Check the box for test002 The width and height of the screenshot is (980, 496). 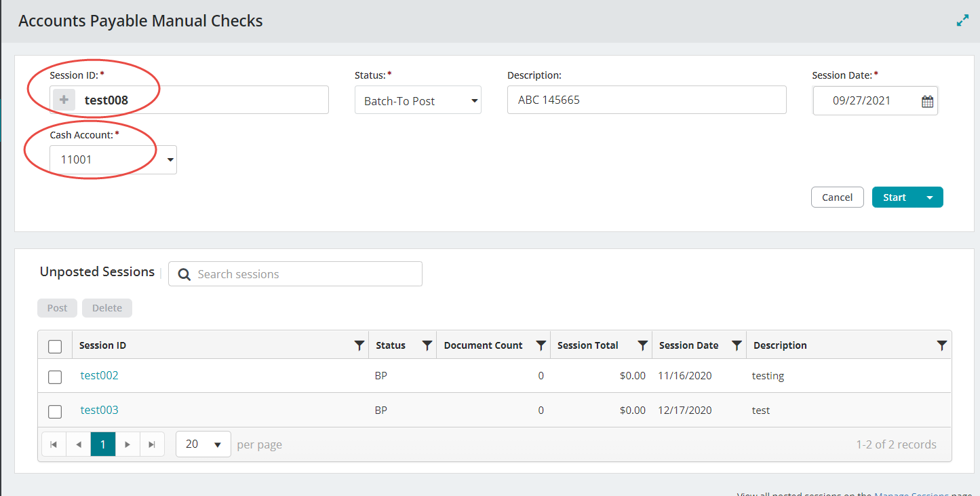coord(55,377)
